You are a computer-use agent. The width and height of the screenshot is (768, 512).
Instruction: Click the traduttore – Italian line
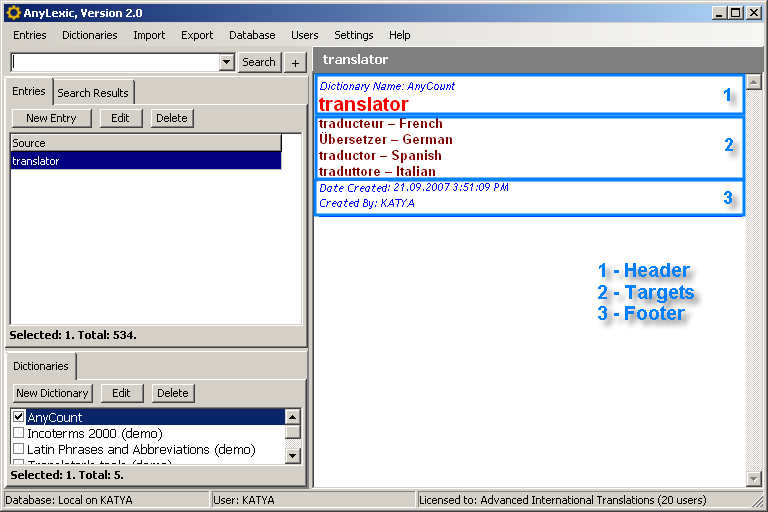pyautogui.click(x=377, y=171)
